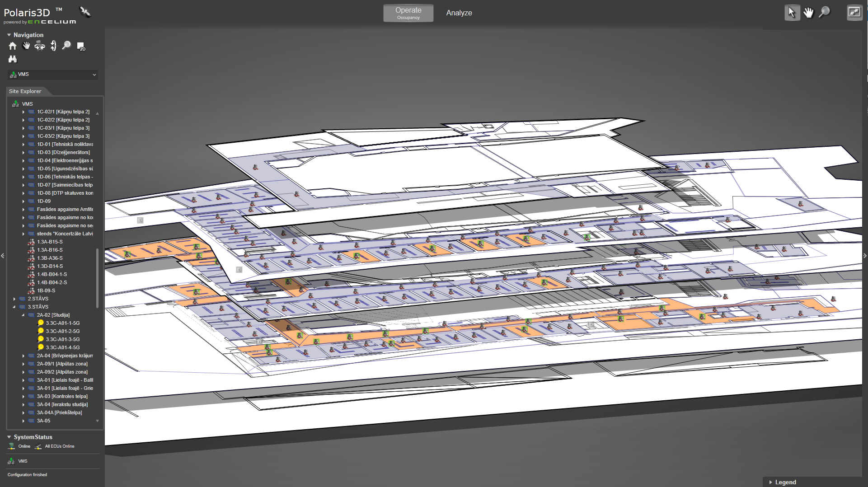Image resolution: width=868 pixels, height=487 pixels.
Task: Toggle fullscreen view button
Action: point(854,13)
